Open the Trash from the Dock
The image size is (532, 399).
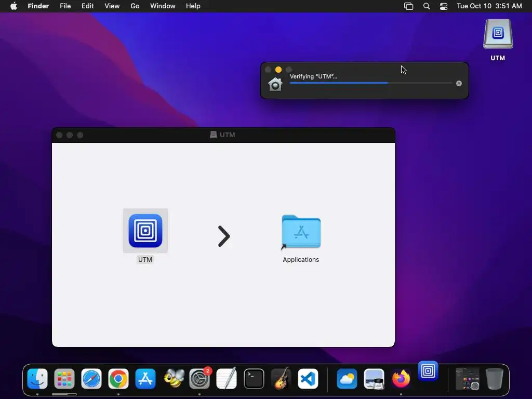pos(495,379)
